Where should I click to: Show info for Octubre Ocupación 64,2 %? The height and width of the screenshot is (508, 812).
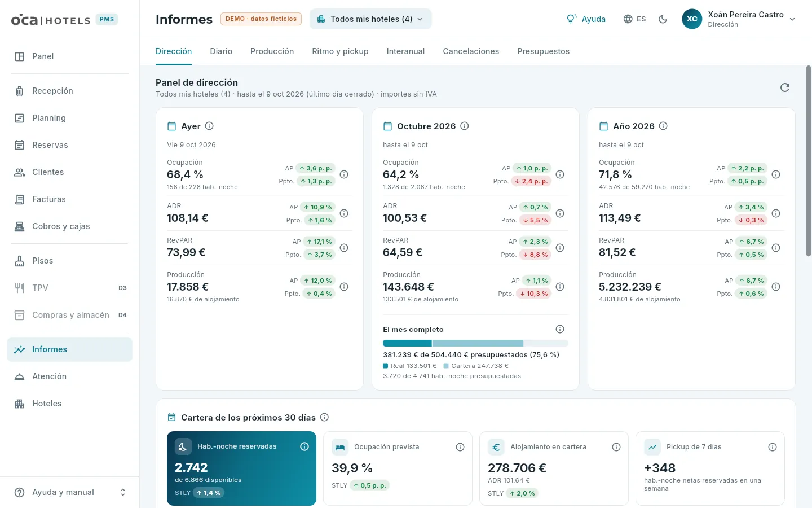click(x=560, y=174)
